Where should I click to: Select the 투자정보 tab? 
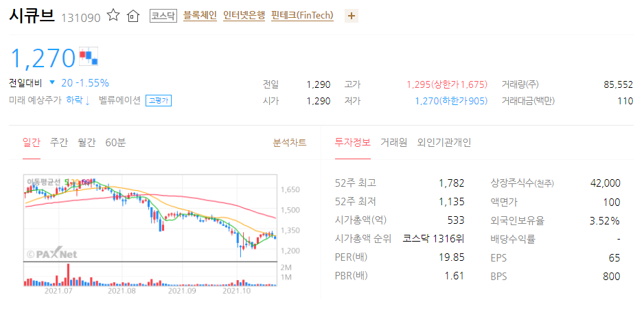[353, 143]
